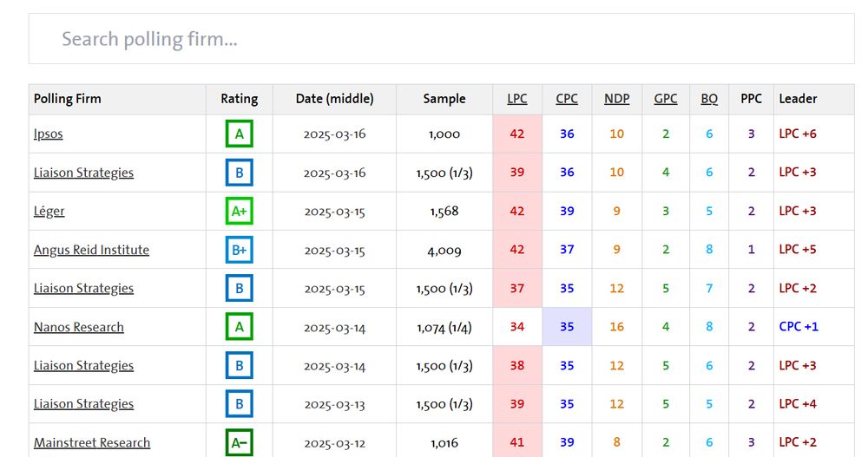868x457 pixels.
Task: Click the A− rating badge for Mainstreet Research
Action: click(x=240, y=442)
